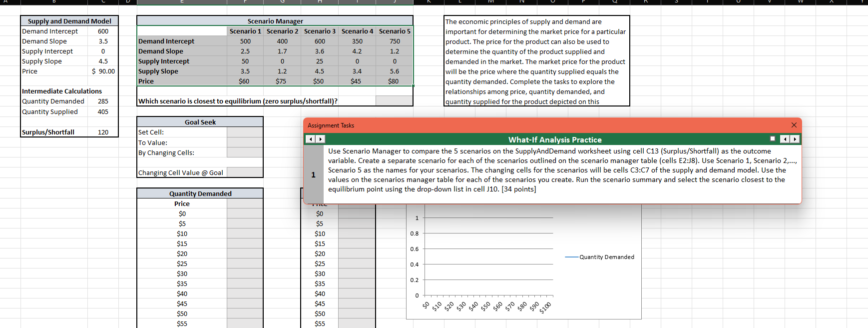Select the Demand Intercept value 600
The width and height of the screenshot is (868, 328).
pyautogui.click(x=103, y=31)
